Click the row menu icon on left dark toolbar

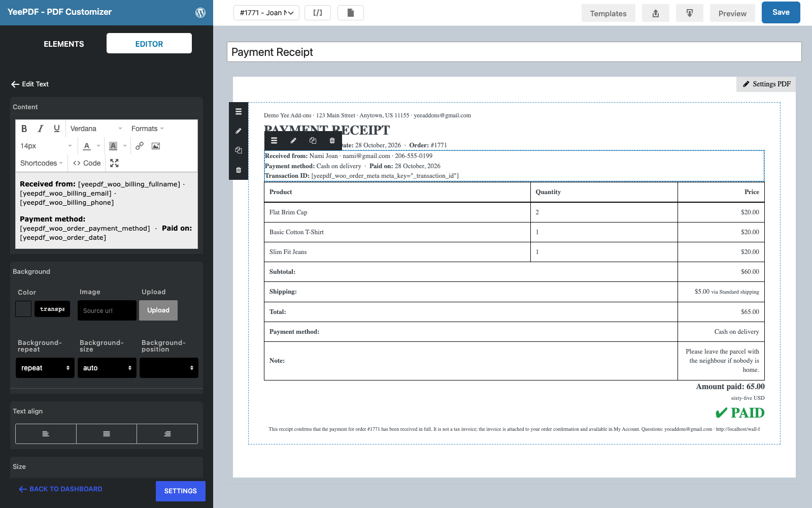(239, 112)
